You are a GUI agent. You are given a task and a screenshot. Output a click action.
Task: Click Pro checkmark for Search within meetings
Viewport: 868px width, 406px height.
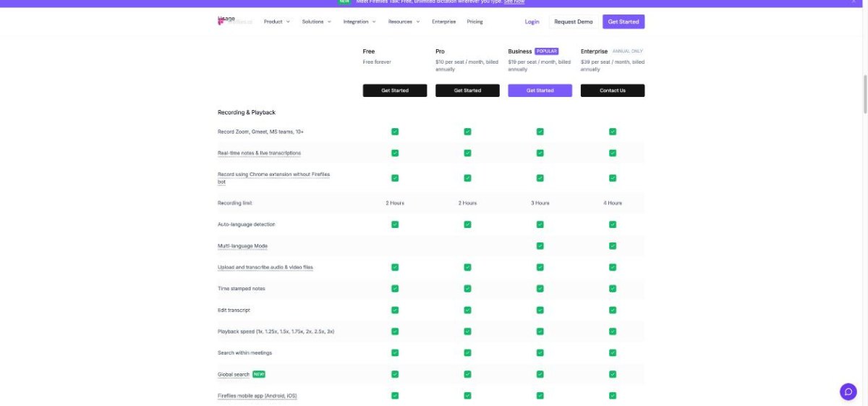(x=467, y=352)
